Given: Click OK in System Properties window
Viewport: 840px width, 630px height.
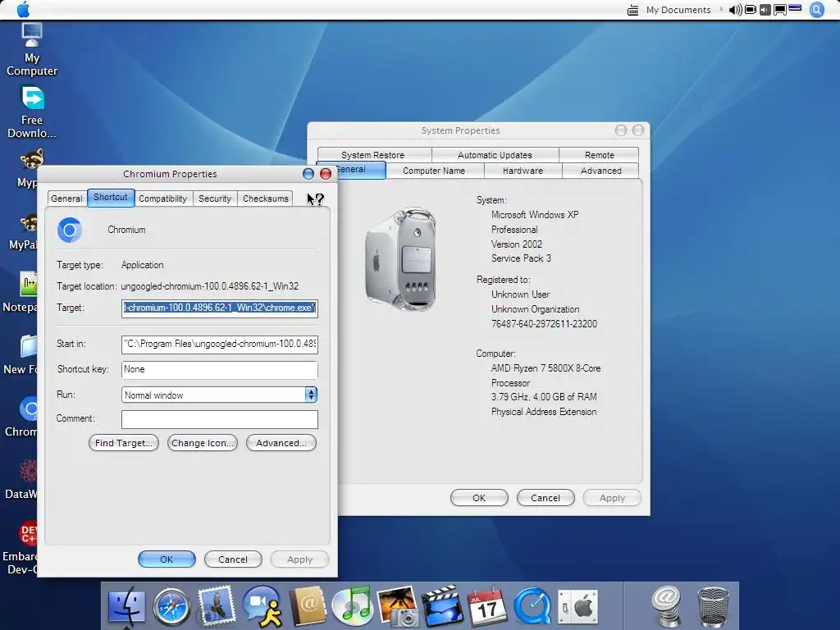Looking at the screenshot, I should (x=479, y=498).
